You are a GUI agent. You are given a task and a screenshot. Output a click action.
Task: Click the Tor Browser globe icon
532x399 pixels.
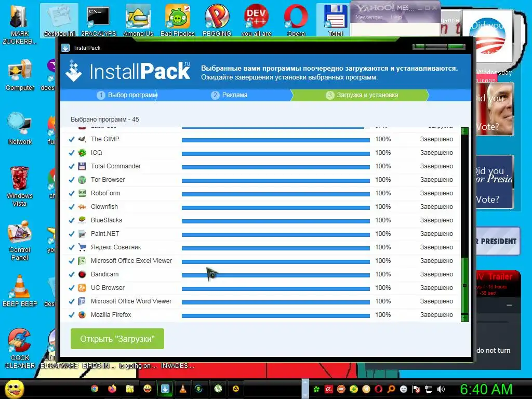pos(82,180)
